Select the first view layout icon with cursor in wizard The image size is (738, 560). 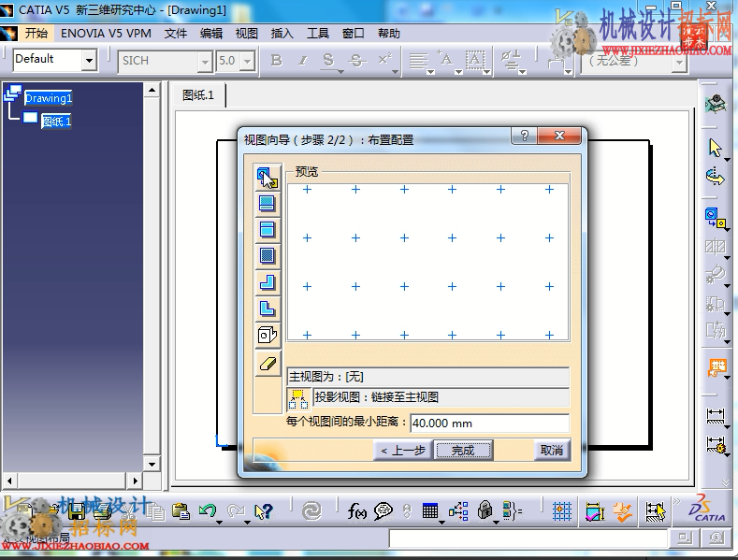(268, 178)
